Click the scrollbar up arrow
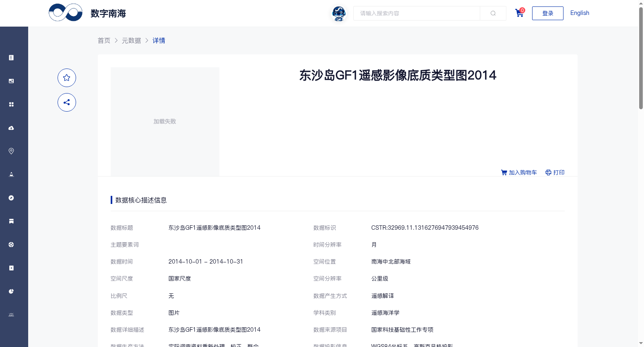The height and width of the screenshot is (347, 644). point(641,3)
